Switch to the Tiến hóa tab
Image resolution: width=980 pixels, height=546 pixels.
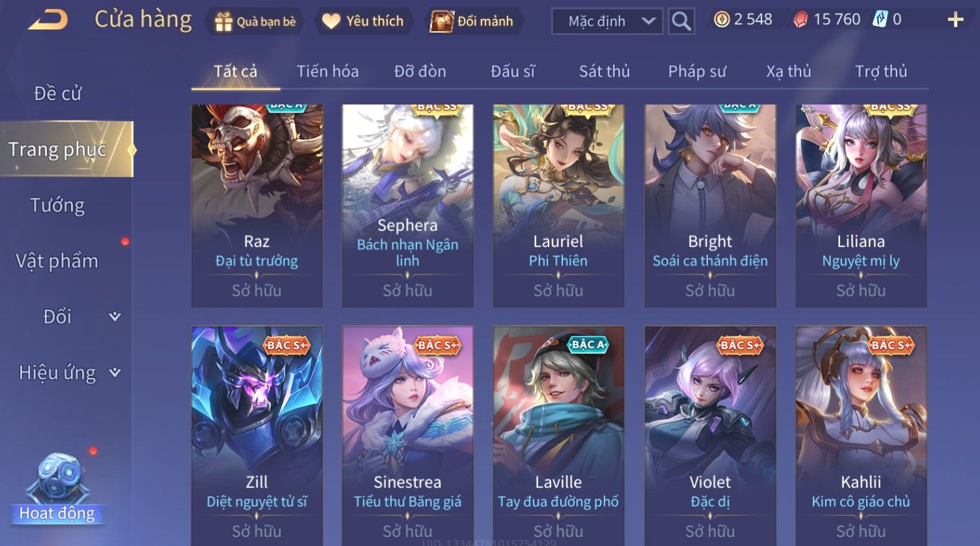[x=328, y=71]
